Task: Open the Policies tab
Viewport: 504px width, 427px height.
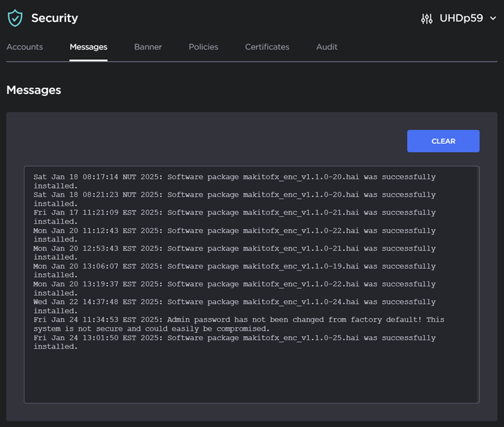Action: pos(203,47)
